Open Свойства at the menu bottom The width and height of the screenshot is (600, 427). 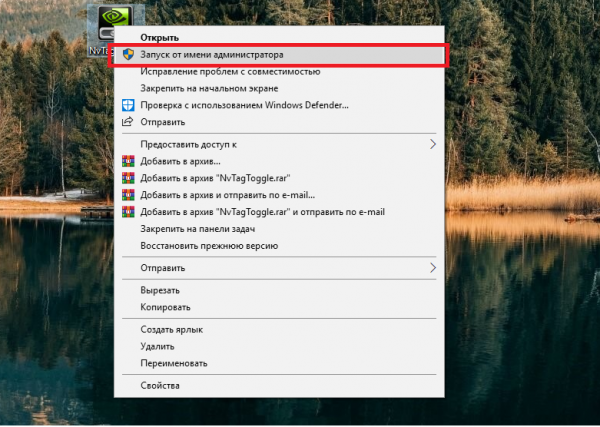[161, 385]
